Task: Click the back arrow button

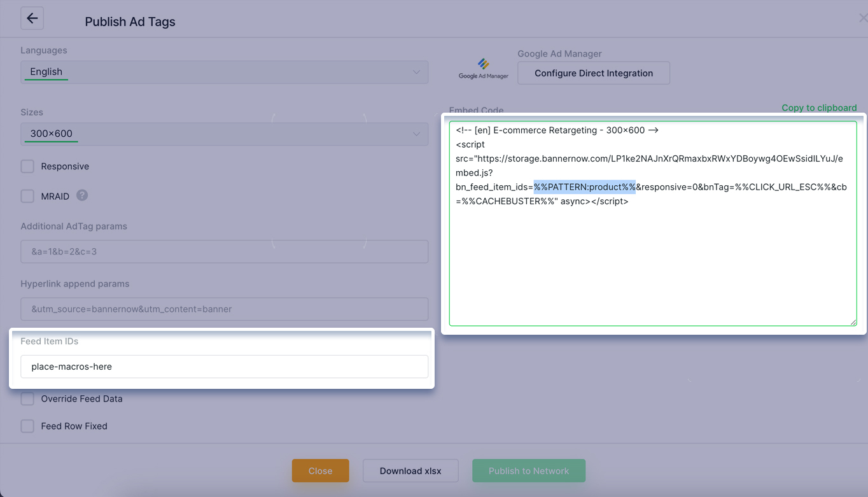Action: [x=32, y=18]
